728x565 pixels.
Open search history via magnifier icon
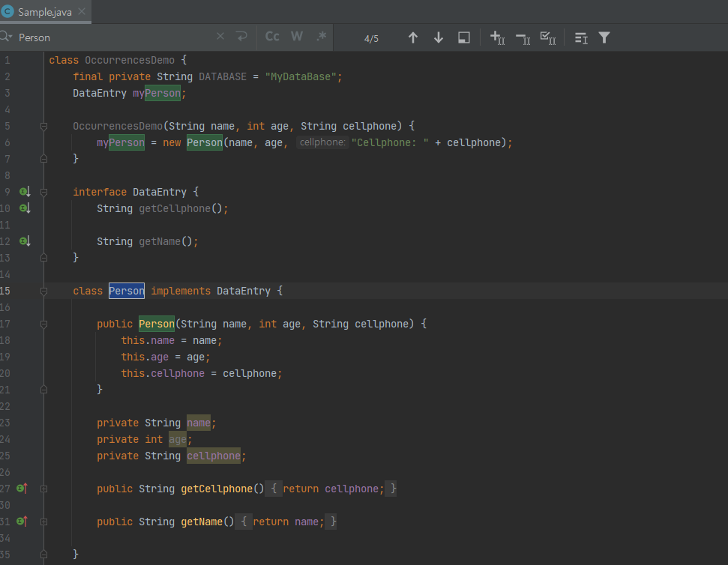6,37
